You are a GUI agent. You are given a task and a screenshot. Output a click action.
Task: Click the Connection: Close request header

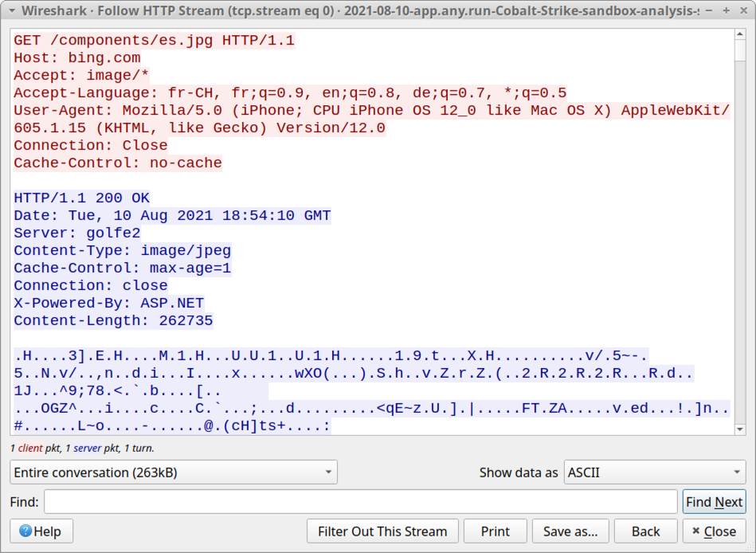[x=91, y=145]
